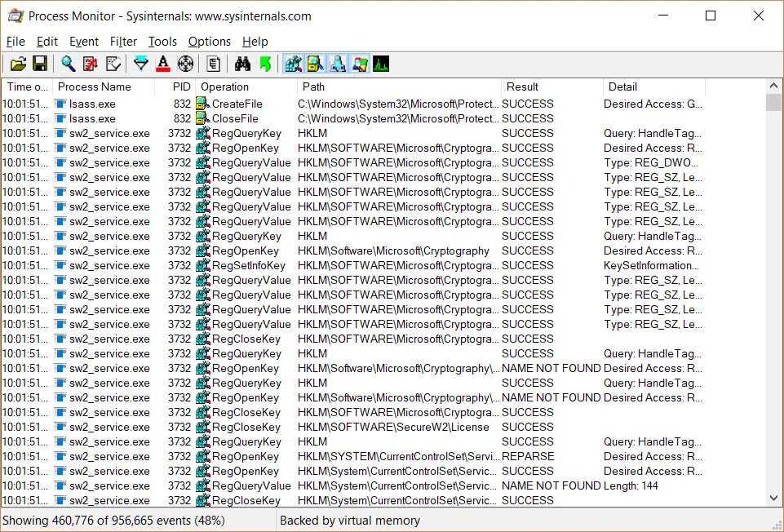
Task: Click 'Desired Access: G...' detail in CreateFile row
Action: coord(653,104)
